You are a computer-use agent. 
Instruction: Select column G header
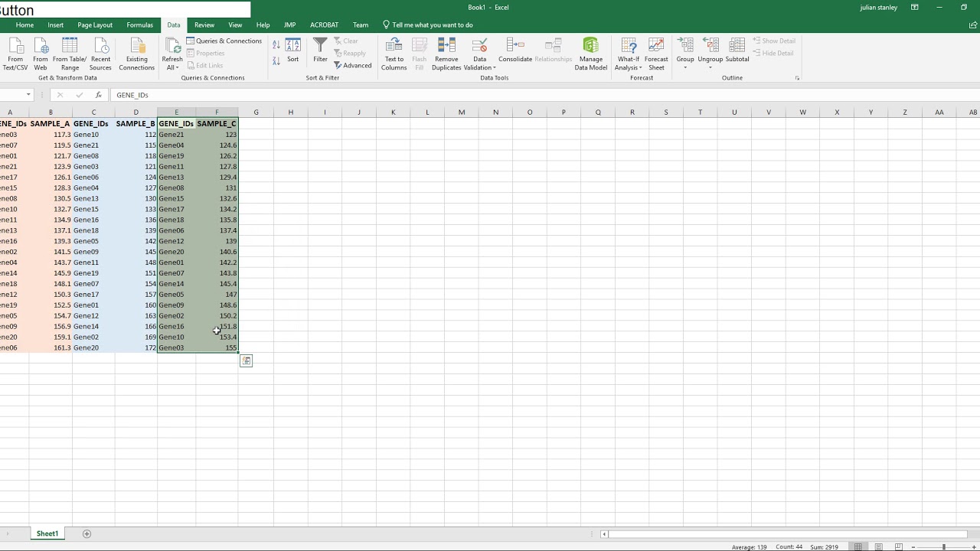click(256, 112)
